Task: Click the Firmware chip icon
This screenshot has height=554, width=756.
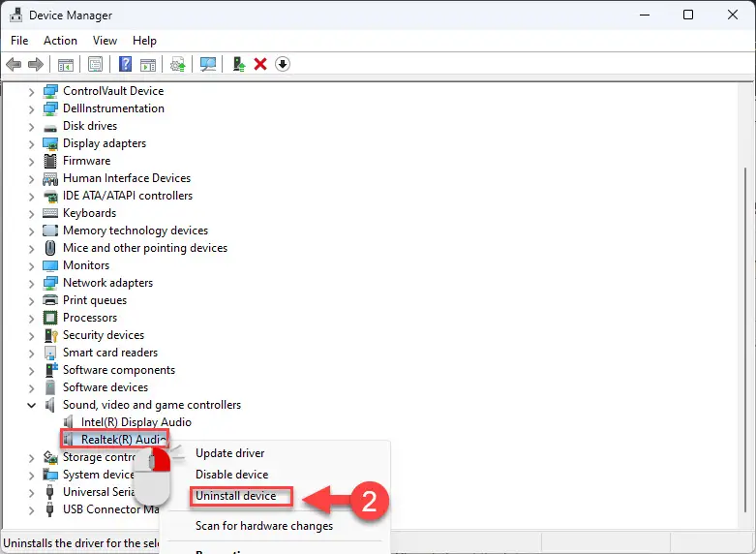Action: point(50,161)
